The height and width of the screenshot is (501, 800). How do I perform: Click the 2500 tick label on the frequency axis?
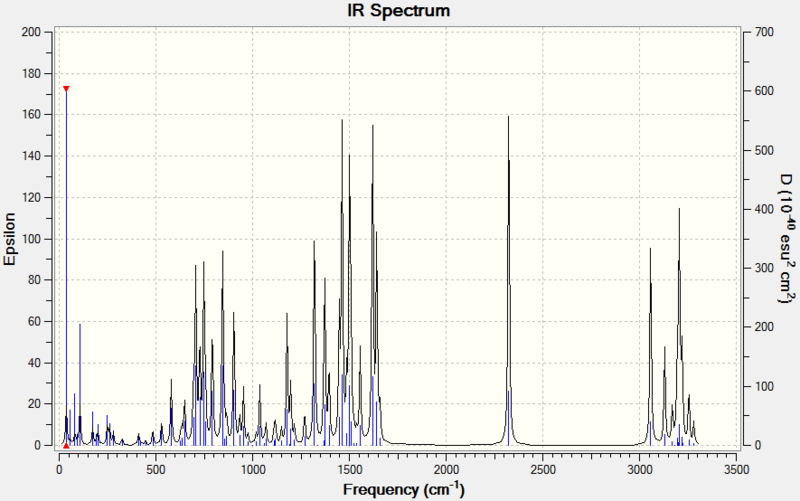tap(542, 469)
